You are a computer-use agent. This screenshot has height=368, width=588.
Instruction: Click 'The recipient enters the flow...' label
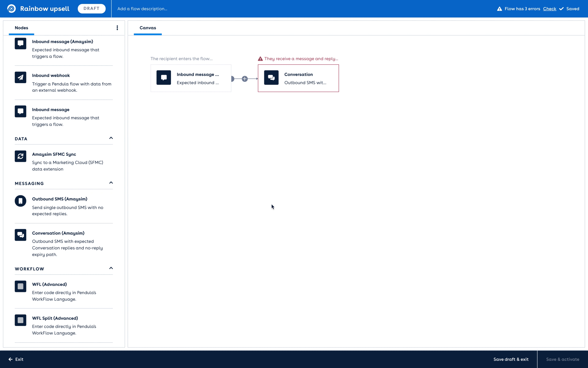(x=181, y=59)
